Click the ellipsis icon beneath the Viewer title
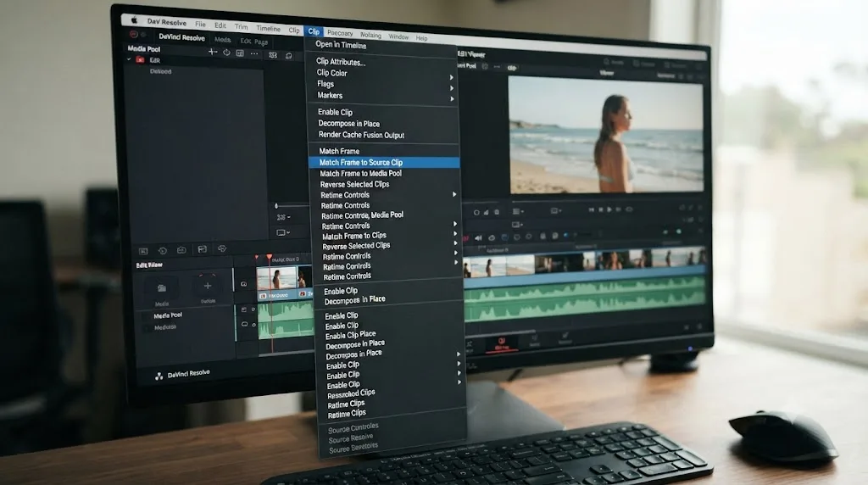Viewport: 868px width, 485px height. click(x=497, y=66)
